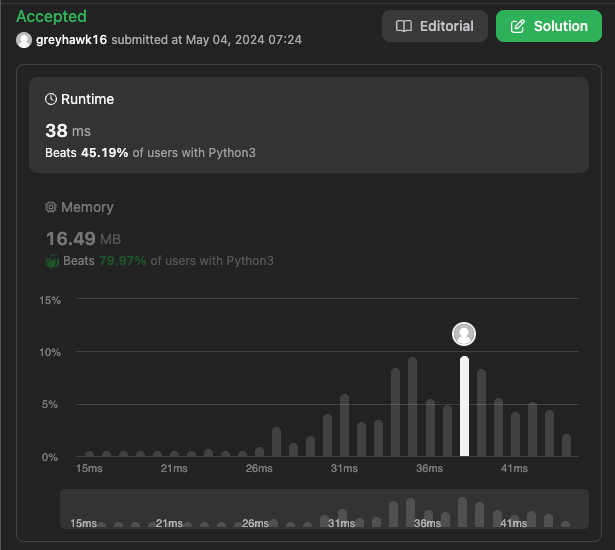This screenshot has height=550, width=615.
Task: Click the pencil icon in Solution button
Action: coord(518,26)
